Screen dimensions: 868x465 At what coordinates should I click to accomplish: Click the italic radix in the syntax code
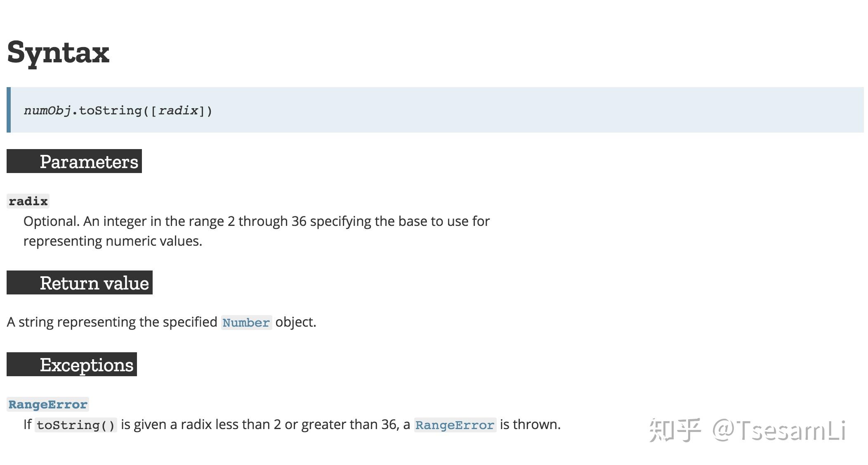178,111
